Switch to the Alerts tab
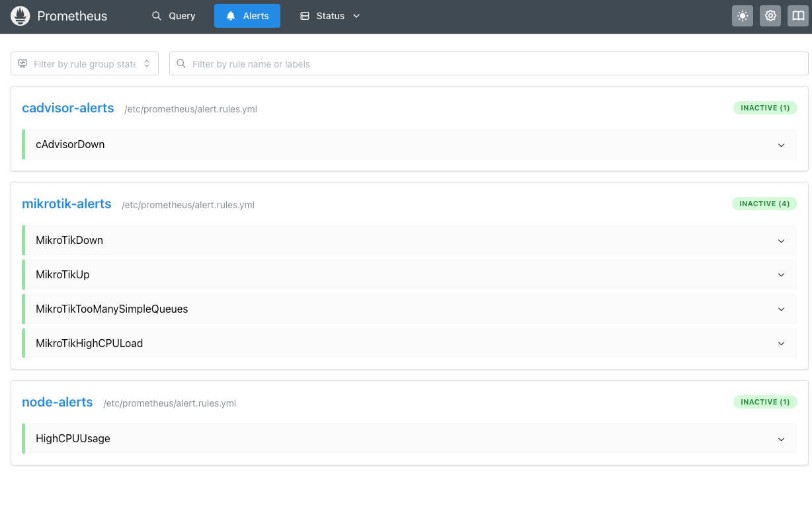812x507 pixels. coord(247,16)
